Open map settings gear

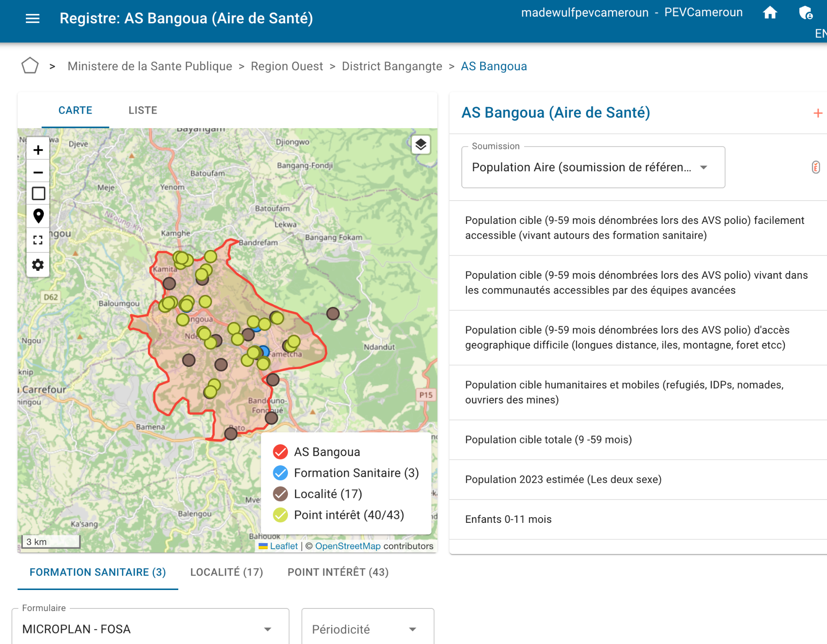point(38,265)
